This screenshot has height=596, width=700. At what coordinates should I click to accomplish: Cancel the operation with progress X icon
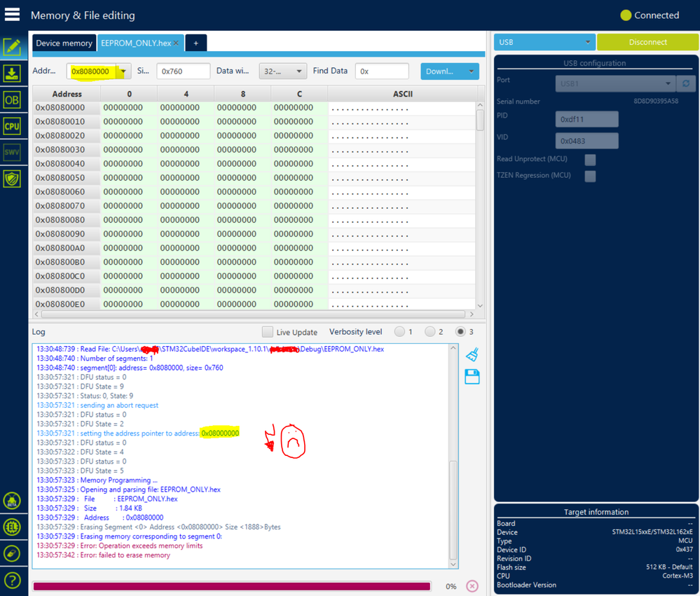pyautogui.click(x=472, y=585)
